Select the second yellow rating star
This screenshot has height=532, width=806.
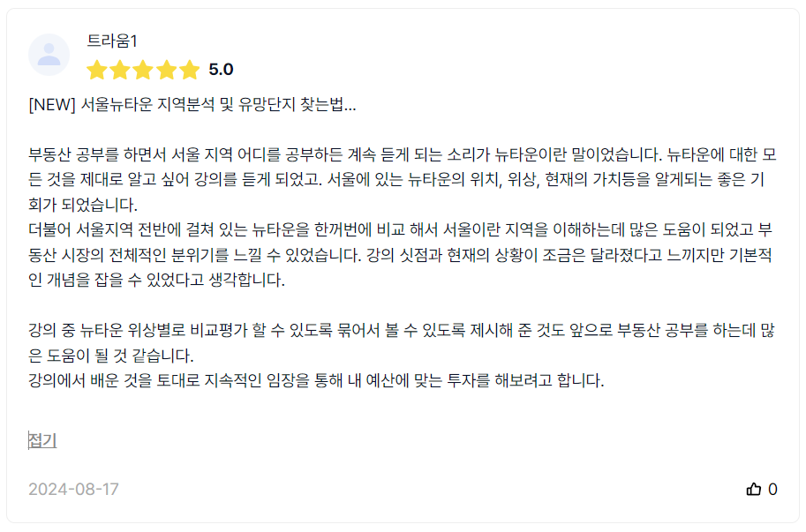[x=120, y=70]
